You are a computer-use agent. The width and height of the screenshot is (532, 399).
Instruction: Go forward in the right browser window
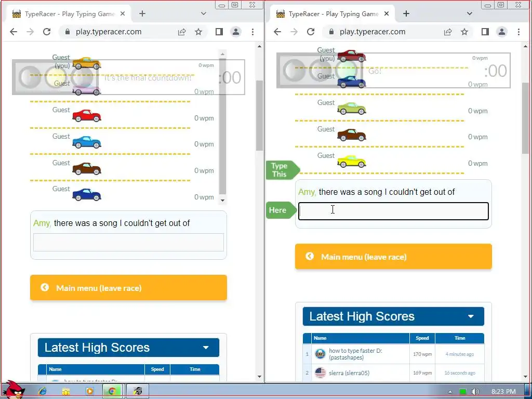(294, 32)
